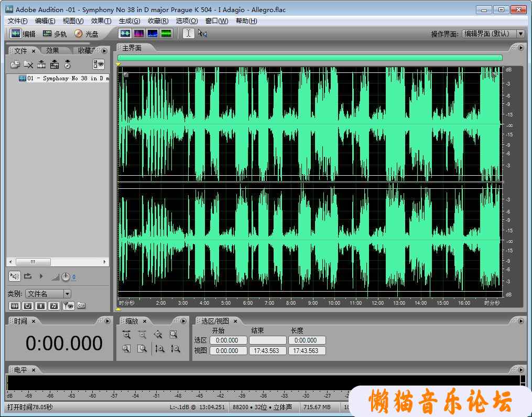532x417 pixels.
Task: Switch to the 收藏夹 panel tab
Action: click(x=87, y=50)
